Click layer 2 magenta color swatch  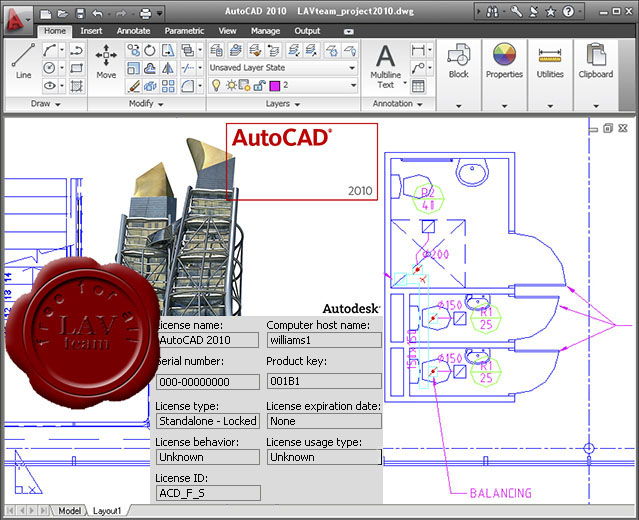click(x=275, y=86)
